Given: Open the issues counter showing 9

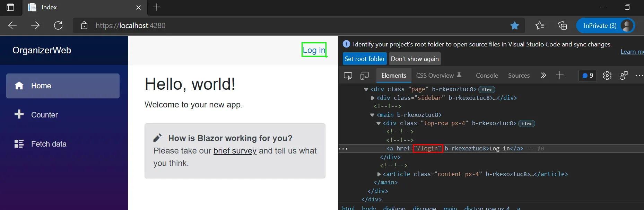Looking at the screenshot, I should [x=588, y=76].
